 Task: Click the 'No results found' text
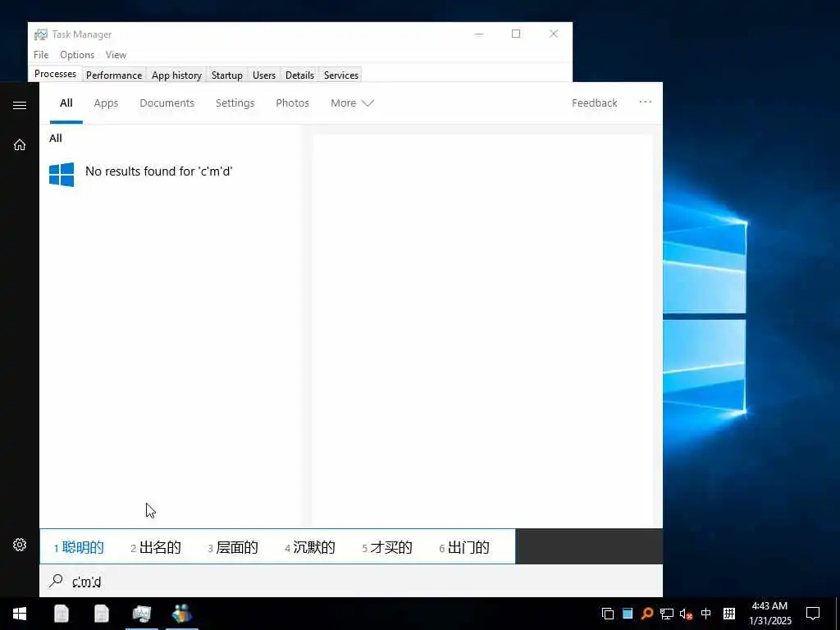coord(158,171)
